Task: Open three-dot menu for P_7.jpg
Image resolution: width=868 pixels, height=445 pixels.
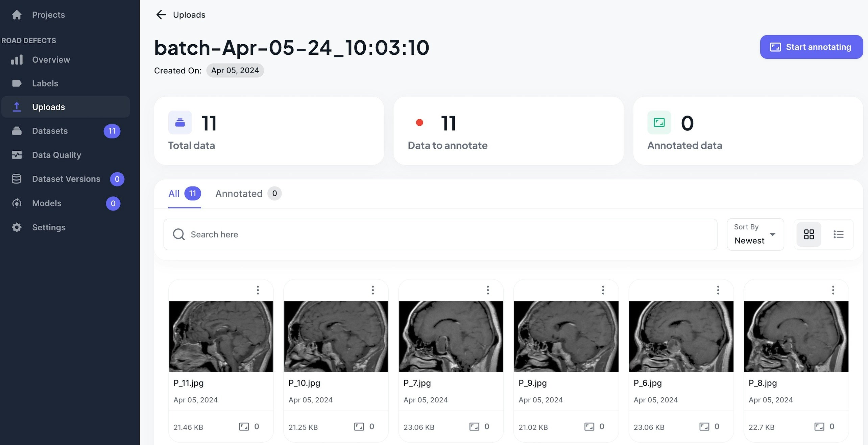Action: coord(488,290)
